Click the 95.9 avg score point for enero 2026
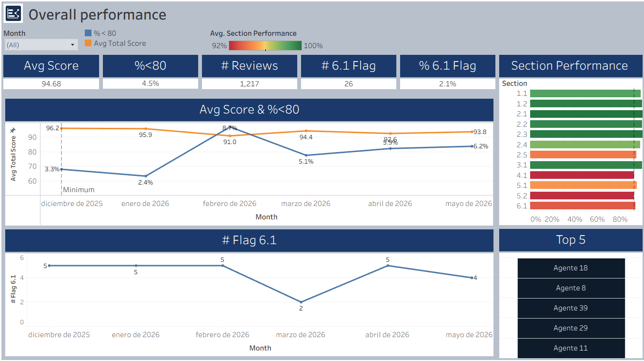The image size is (644, 361). point(146,129)
